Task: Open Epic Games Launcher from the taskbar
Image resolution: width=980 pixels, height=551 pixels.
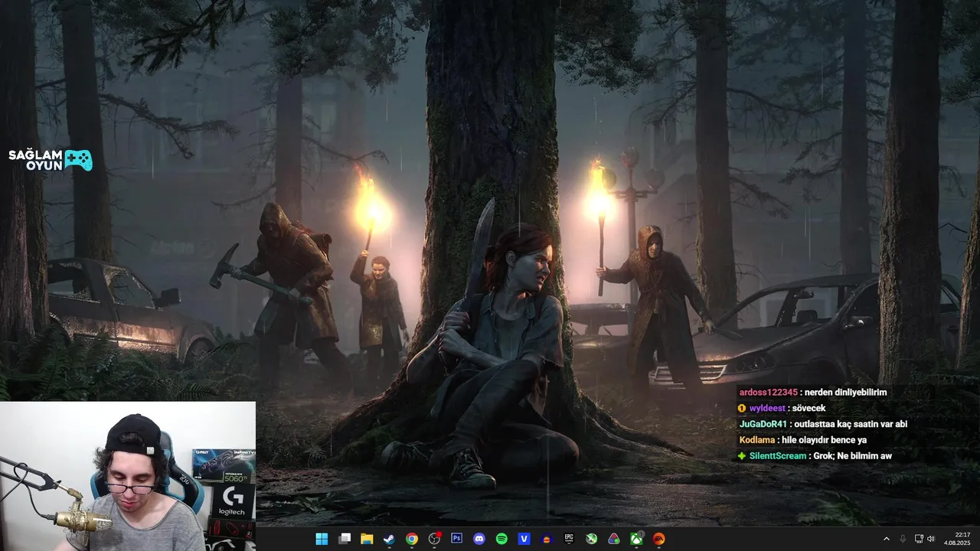Action: (x=569, y=539)
